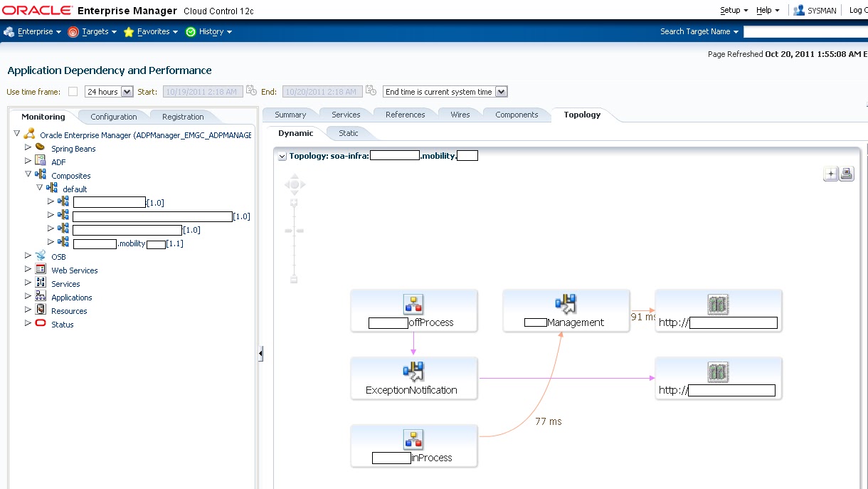Switch to the Monitoring tab
The image size is (868, 489).
[43, 117]
